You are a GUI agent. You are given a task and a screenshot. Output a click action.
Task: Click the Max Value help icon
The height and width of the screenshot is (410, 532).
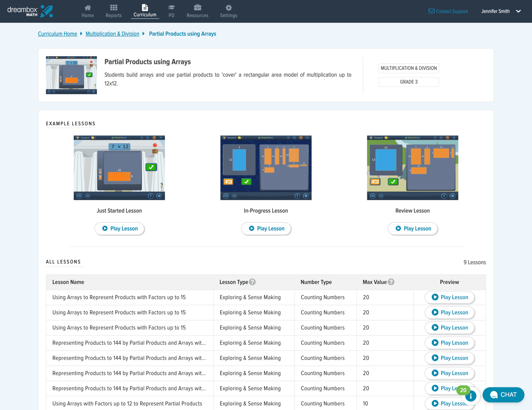point(391,282)
